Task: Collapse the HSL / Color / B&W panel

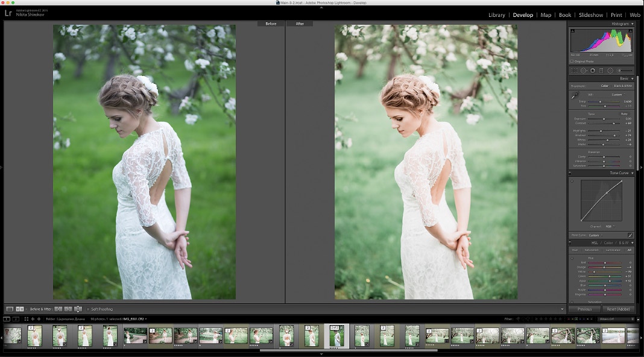Action: pos(632,243)
